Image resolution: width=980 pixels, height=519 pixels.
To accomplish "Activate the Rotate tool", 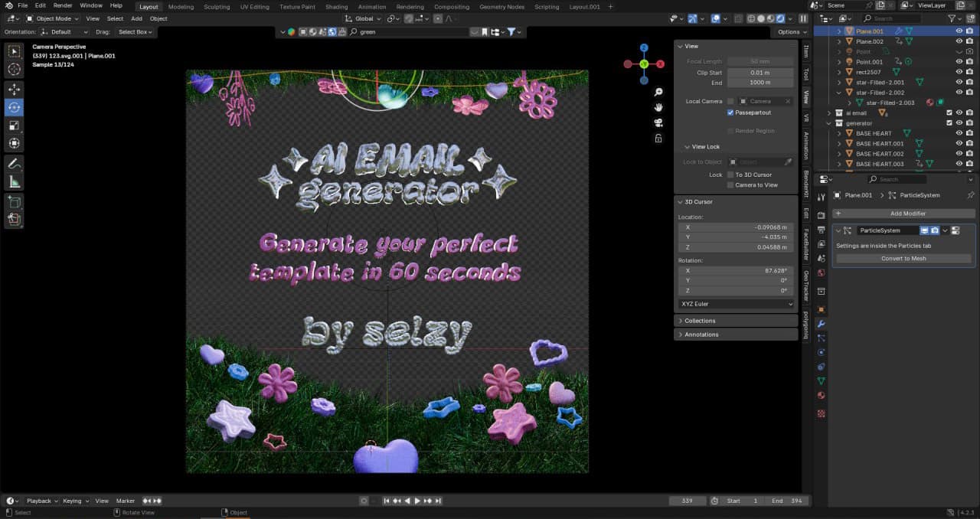I will 14,108.
